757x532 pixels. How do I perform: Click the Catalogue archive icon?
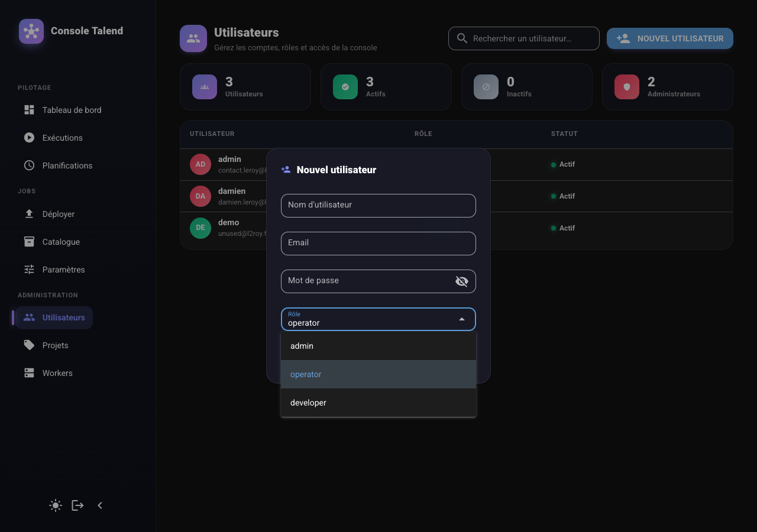29,242
